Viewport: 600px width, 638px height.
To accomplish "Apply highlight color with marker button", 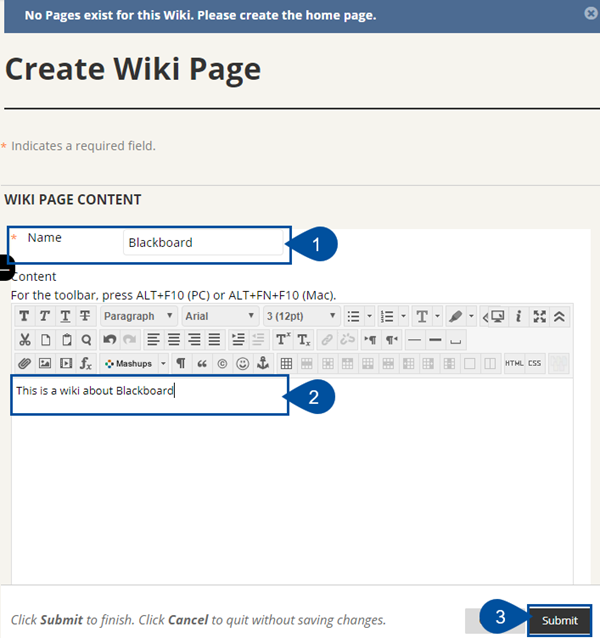I will click(x=456, y=316).
